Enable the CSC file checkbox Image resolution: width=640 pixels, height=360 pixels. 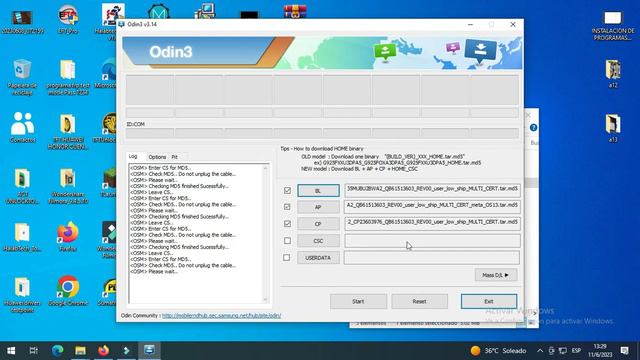click(287, 241)
